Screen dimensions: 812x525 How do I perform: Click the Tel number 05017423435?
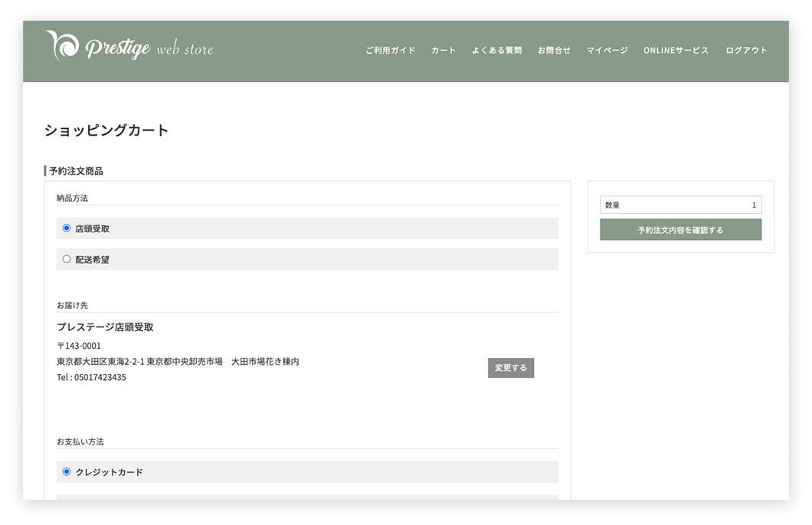coord(91,378)
